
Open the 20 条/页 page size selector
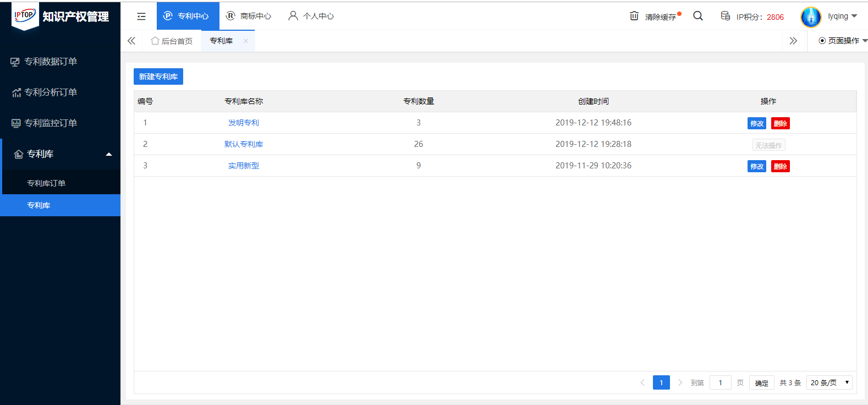[829, 382]
